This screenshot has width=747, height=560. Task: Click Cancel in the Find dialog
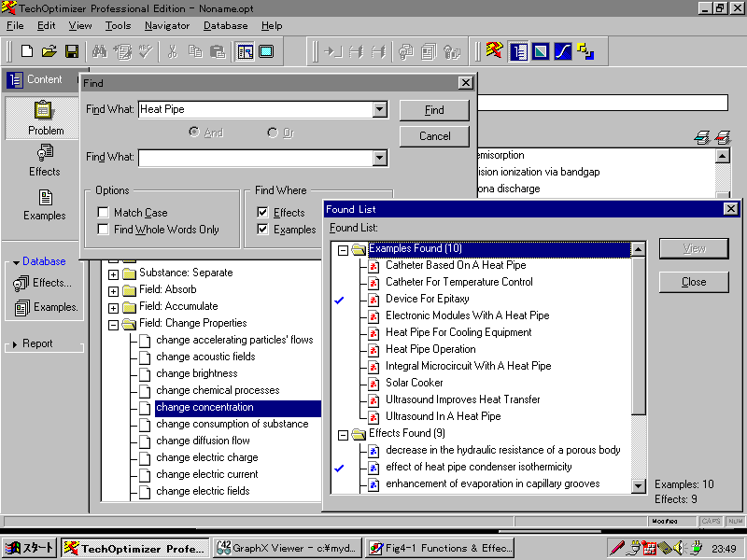pyautogui.click(x=434, y=136)
